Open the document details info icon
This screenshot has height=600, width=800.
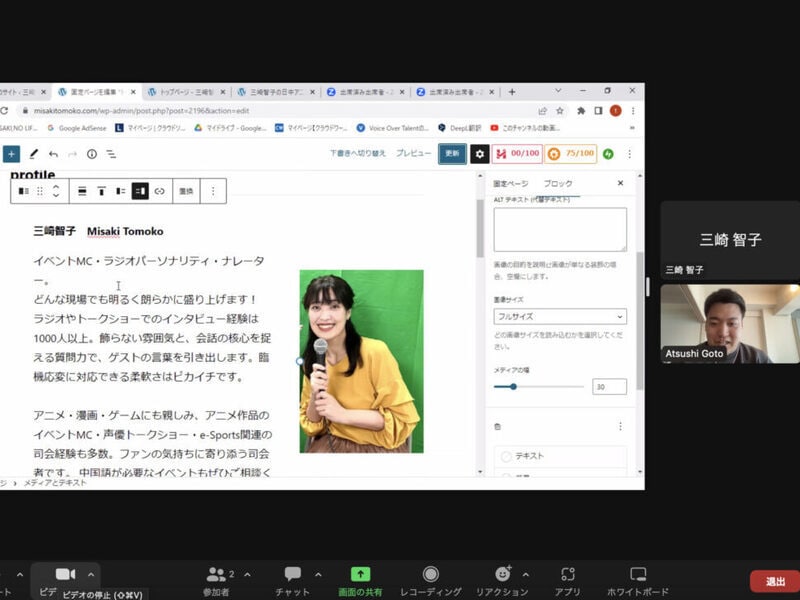point(92,154)
